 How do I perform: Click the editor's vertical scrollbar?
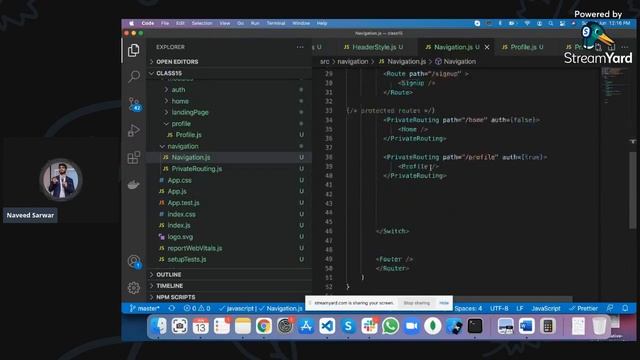coord(632,190)
